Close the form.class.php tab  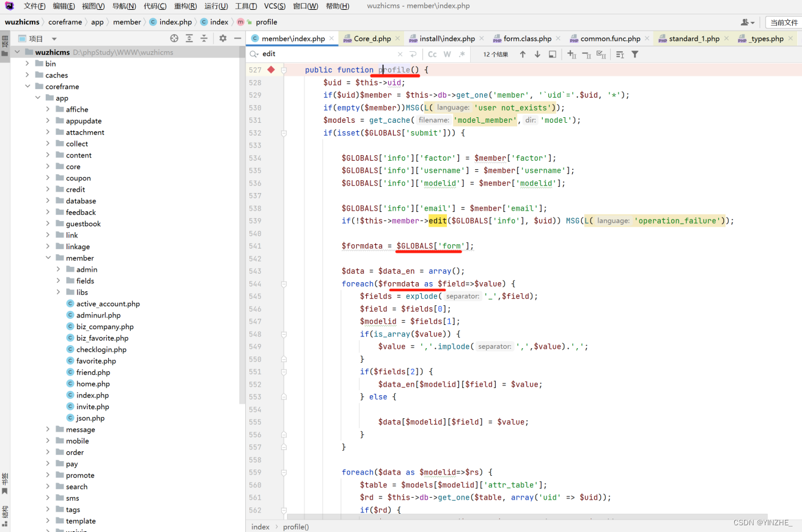click(558, 38)
